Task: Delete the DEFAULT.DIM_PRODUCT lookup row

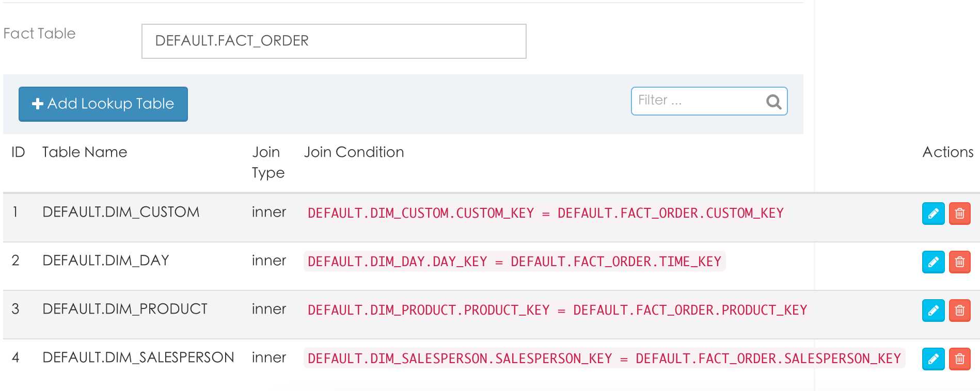Action: 959,311
